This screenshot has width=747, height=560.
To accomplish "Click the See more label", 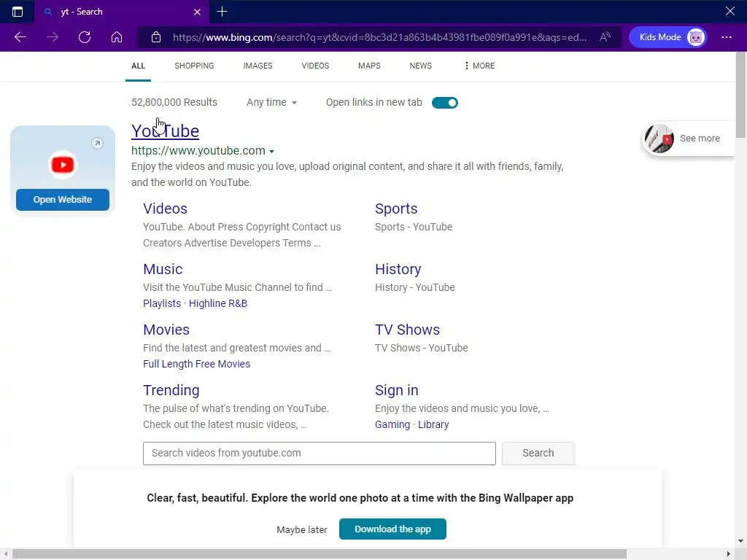I will coord(700,139).
